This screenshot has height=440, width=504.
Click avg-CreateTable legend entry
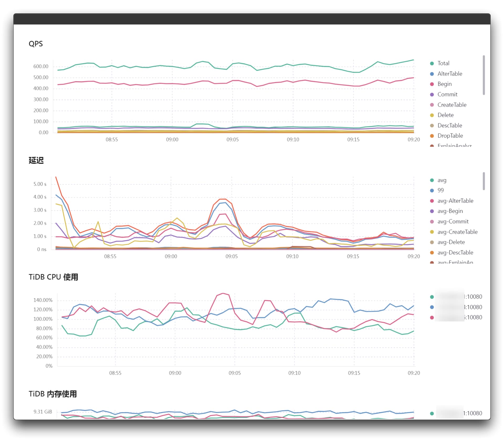tap(457, 232)
